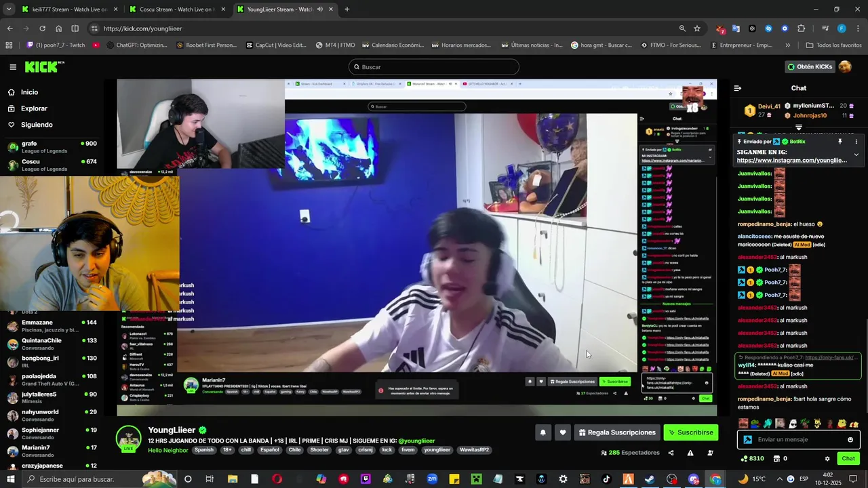Viewport: 868px width, 488px height.
Task: Open QuintanaChile channel in sidebar
Action: (53, 344)
